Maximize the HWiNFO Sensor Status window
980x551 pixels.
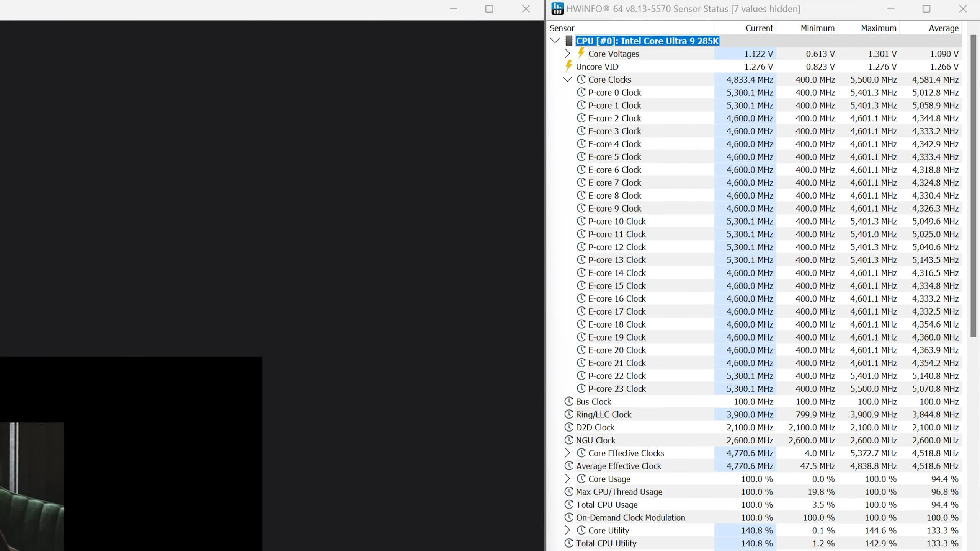click(926, 9)
